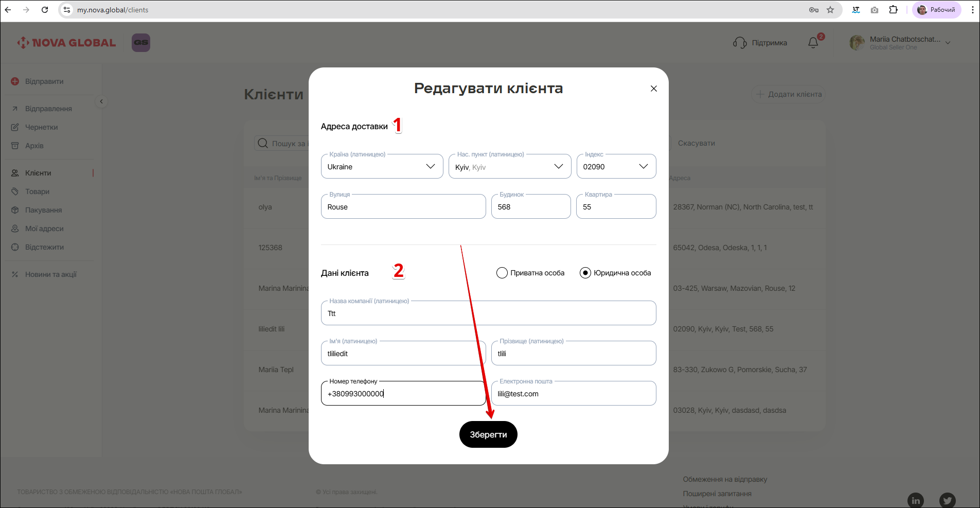Click the Будинок field with 568
This screenshot has width=980, height=508.
[x=531, y=206]
